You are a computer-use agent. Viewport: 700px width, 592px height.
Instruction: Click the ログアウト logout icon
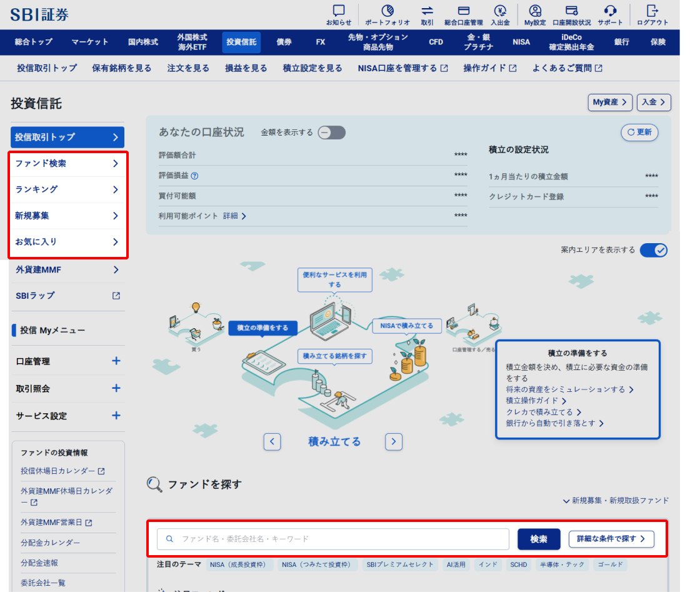[652, 15]
